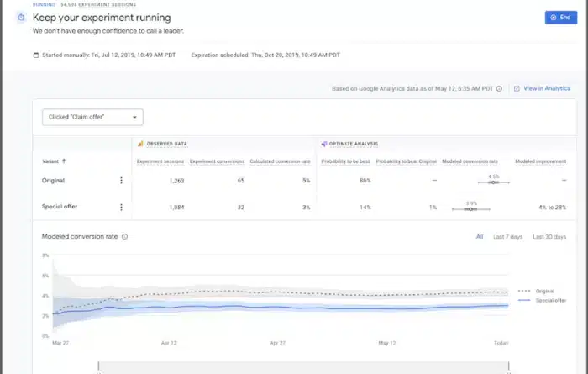Click right handle of the date range slider
The width and height of the screenshot is (588, 374).
pyautogui.click(x=509, y=365)
